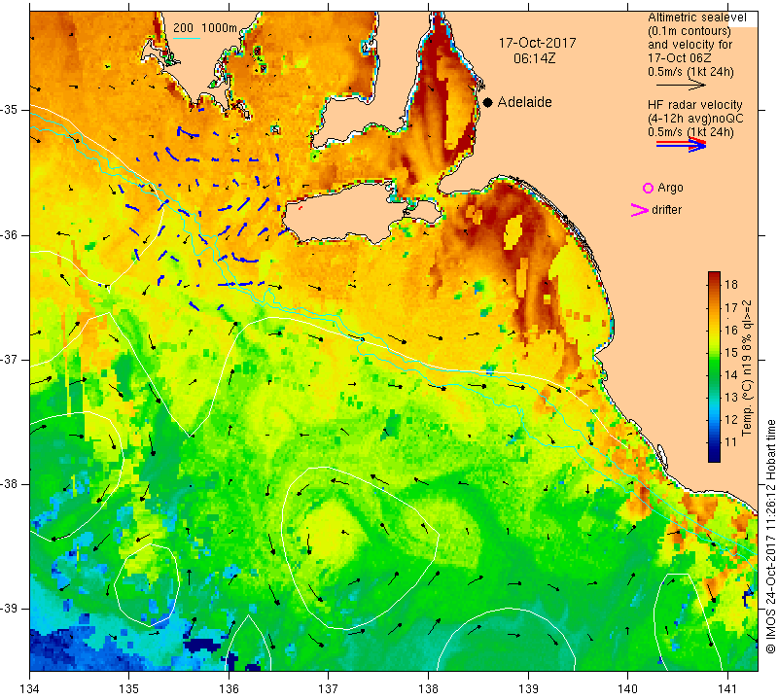Screen dimensions: 778x700
Task: Click the Adelaide label
Action: point(524,102)
